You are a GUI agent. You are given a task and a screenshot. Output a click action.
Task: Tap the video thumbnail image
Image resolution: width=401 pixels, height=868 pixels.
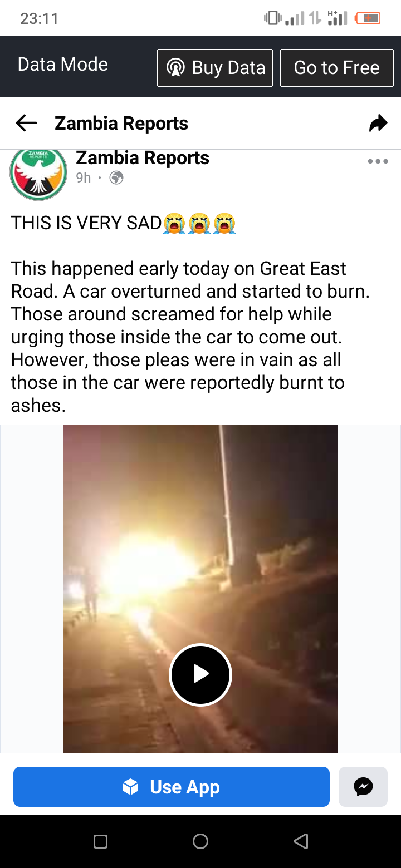(200, 589)
